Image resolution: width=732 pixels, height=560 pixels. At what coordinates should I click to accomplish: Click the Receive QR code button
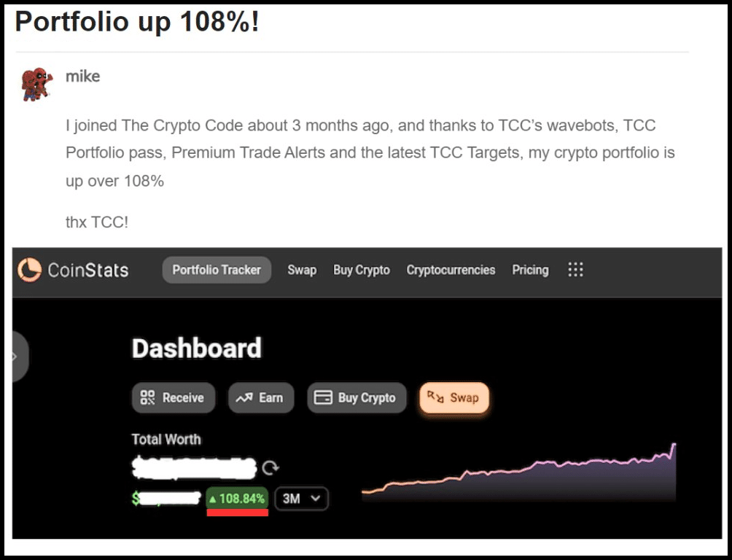click(174, 397)
